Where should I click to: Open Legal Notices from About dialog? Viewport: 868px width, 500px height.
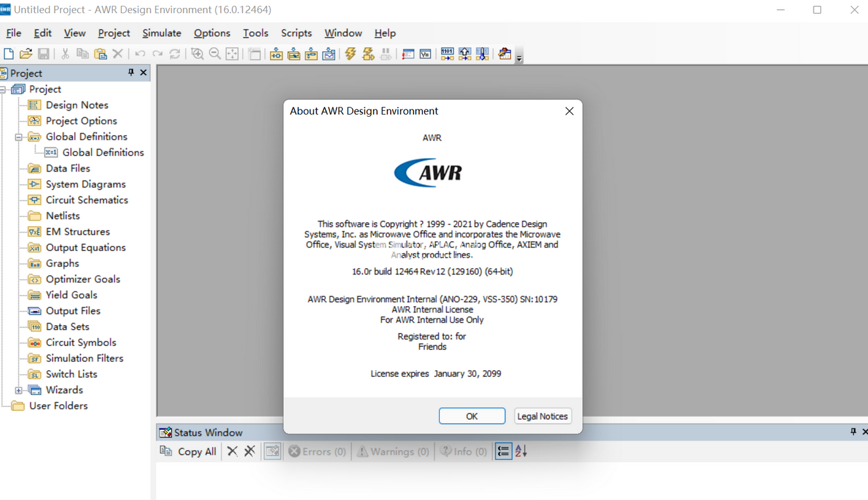[x=542, y=416]
